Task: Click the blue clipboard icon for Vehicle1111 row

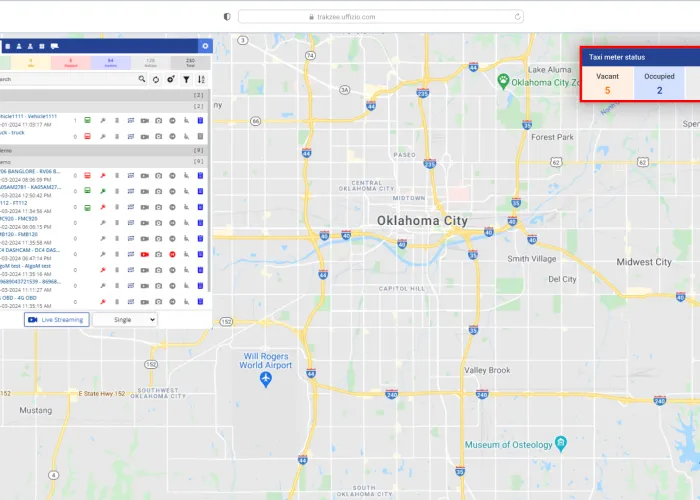Action: pos(200,120)
